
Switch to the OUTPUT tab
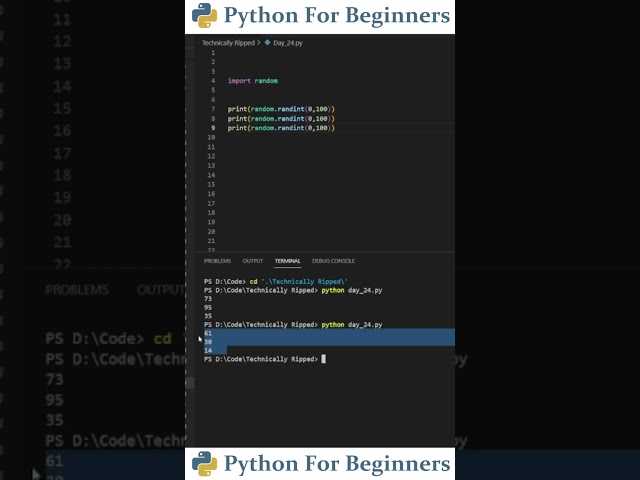click(x=253, y=261)
